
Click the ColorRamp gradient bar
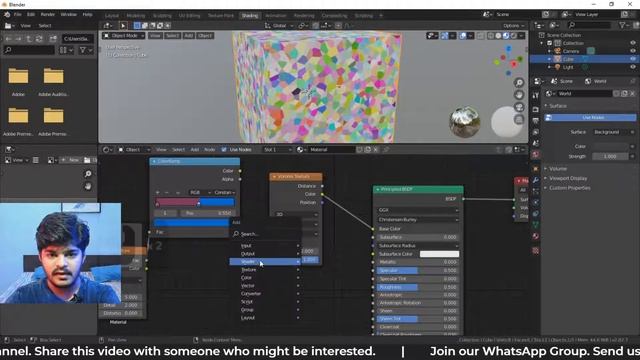coord(195,202)
